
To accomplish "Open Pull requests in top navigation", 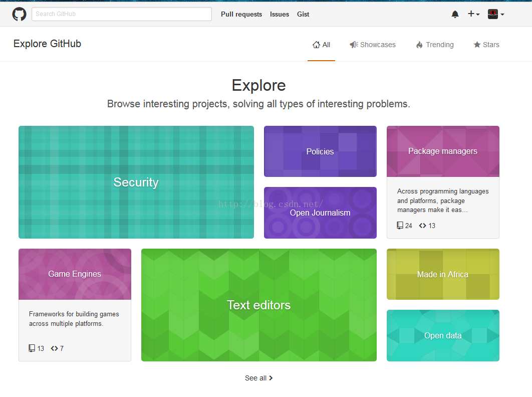I will pyautogui.click(x=241, y=15).
